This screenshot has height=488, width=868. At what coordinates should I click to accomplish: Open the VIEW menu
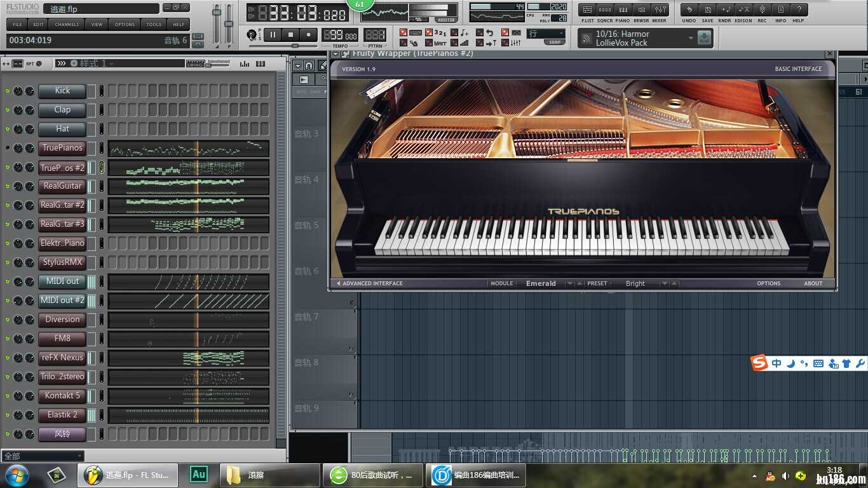97,24
